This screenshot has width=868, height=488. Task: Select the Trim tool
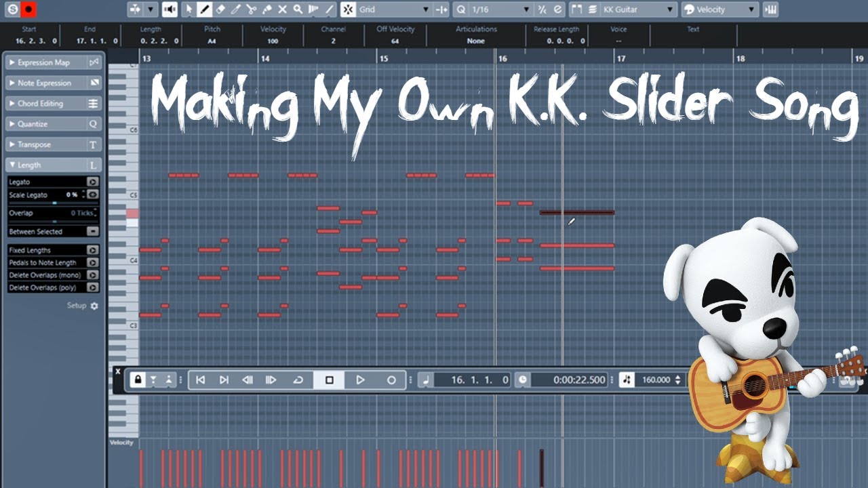coord(236,9)
